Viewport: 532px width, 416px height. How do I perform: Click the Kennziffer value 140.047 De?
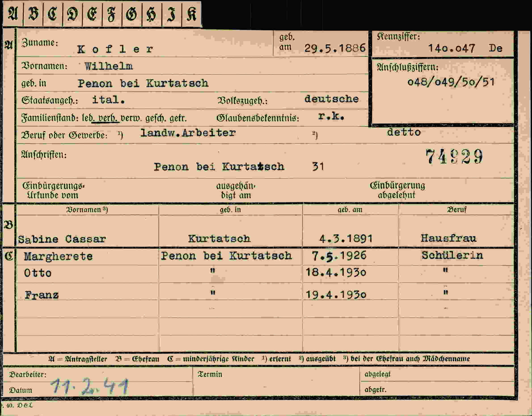tap(465, 48)
